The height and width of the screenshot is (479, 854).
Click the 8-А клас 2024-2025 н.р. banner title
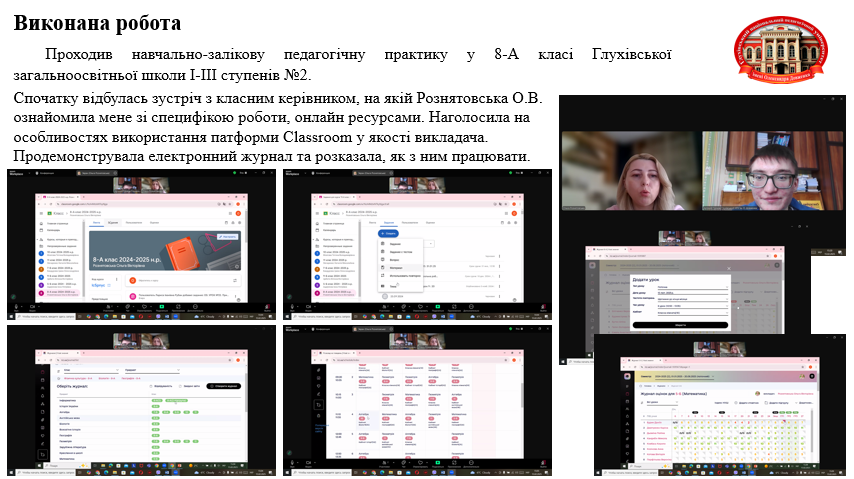[x=126, y=260]
